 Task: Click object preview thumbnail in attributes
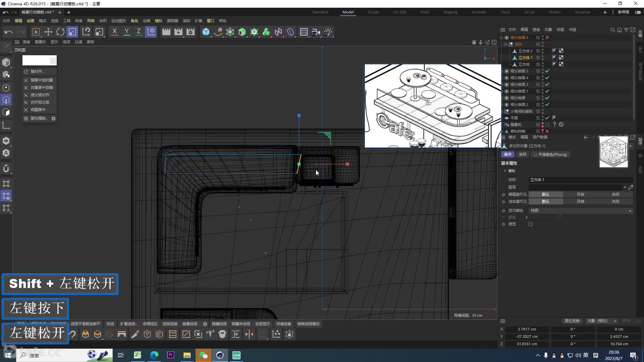[x=613, y=152]
